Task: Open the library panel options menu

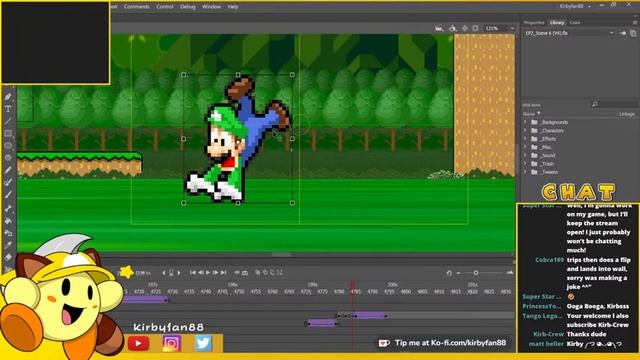Action: coord(635,22)
